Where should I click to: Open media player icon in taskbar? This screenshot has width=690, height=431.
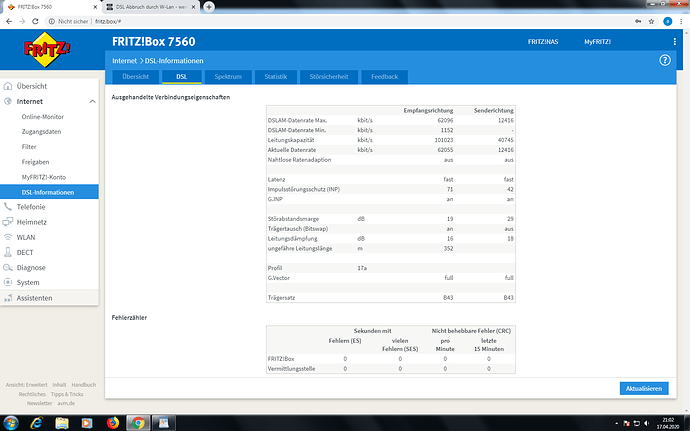[87, 423]
